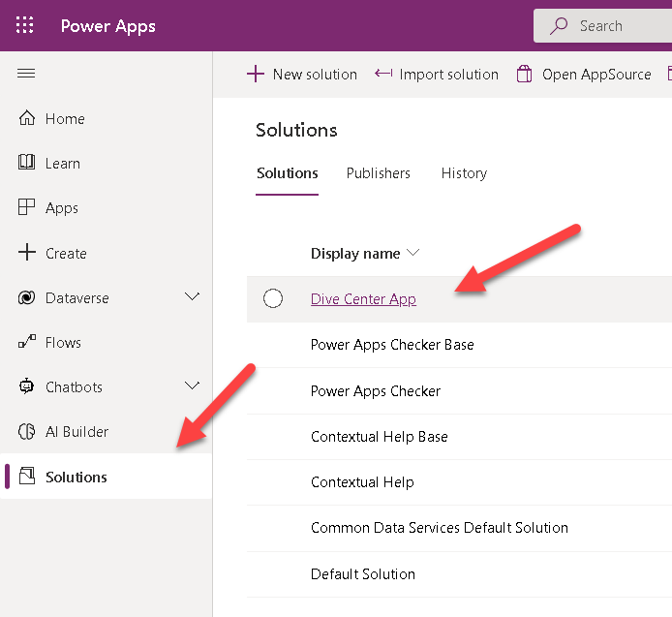Click the Import solution arrow icon

(383, 74)
